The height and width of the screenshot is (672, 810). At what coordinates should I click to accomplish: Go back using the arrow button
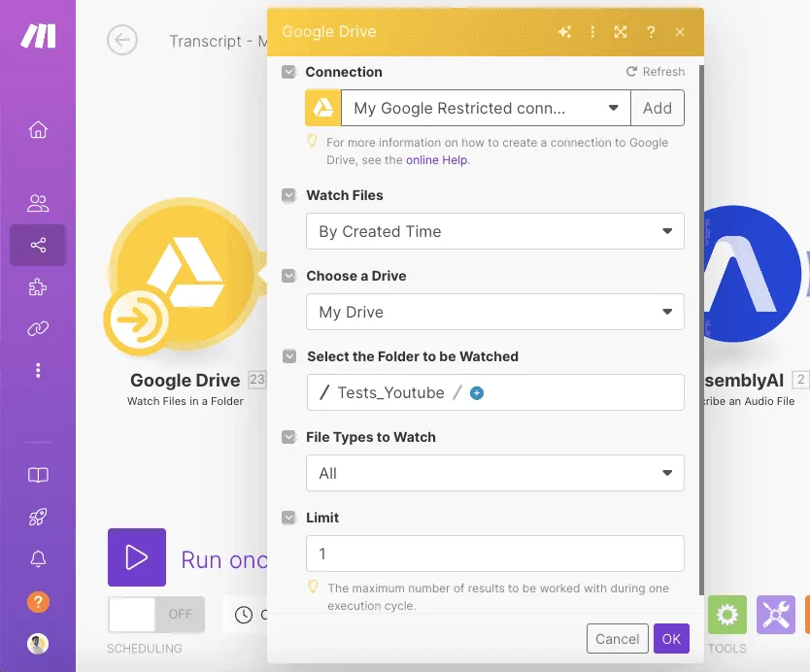(122, 40)
